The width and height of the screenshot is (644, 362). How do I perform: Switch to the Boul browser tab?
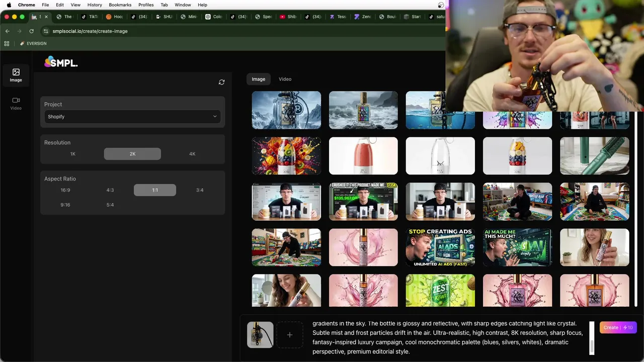click(x=388, y=17)
